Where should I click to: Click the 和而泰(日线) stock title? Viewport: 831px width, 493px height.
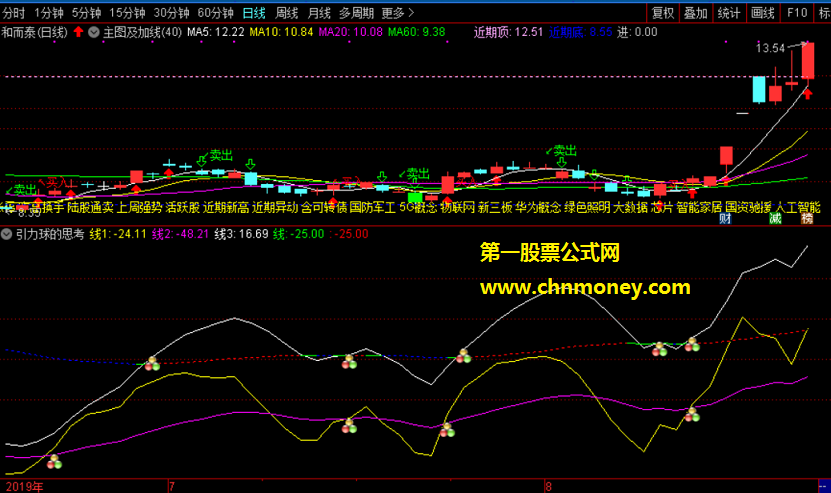point(34,32)
